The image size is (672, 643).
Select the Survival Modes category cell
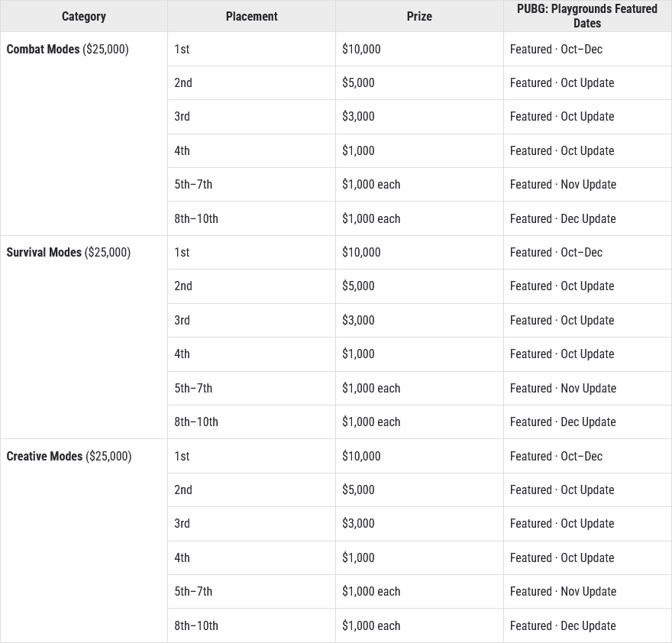pos(84,337)
